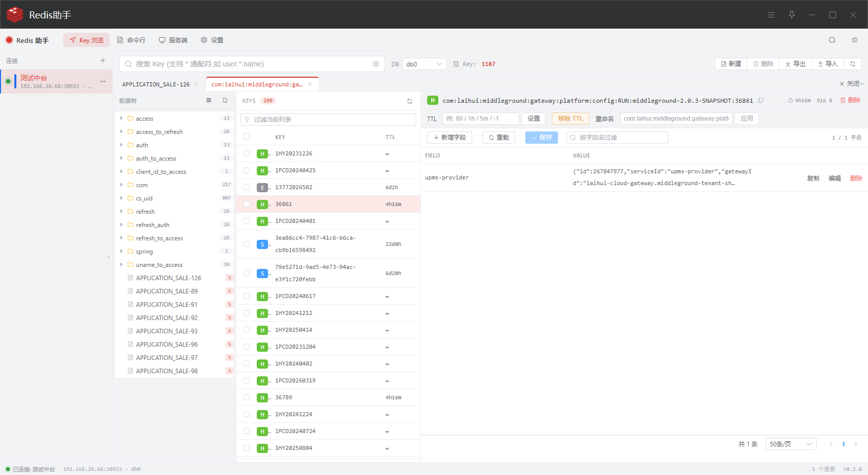Screen dimensions: 868x475
Task: Click the 导入 import button
Action: coord(828,64)
